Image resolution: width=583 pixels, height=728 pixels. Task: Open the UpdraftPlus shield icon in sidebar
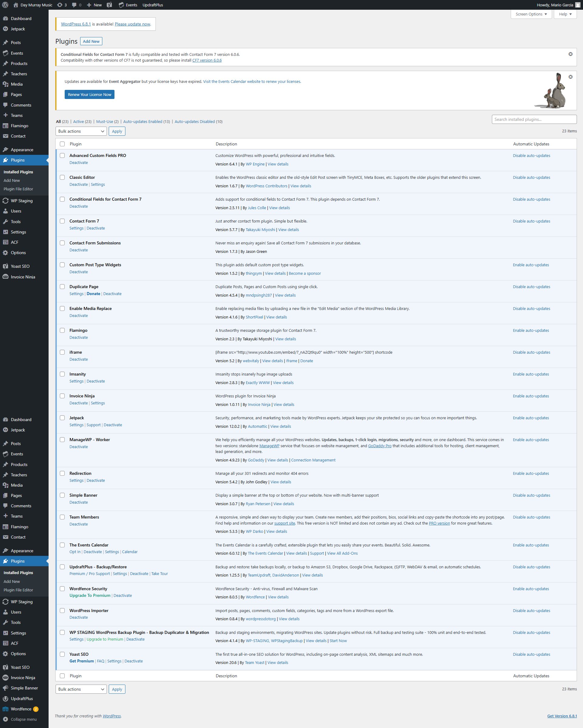tap(5, 698)
